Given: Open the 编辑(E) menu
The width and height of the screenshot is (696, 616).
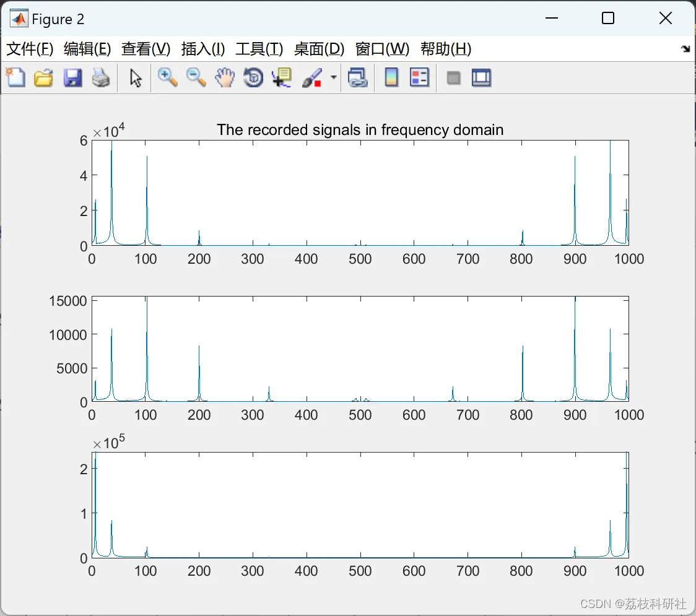Looking at the screenshot, I should click(x=87, y=49).
